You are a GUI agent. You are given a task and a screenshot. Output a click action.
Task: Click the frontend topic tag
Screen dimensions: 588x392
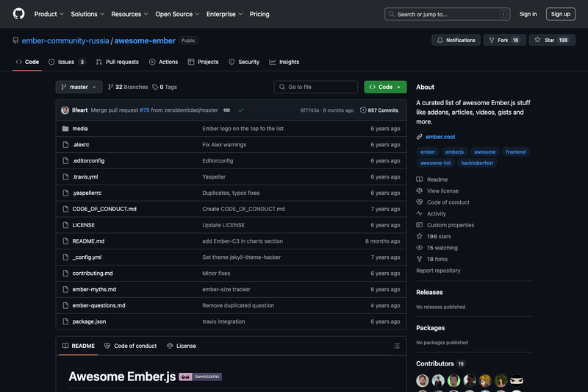click(x=516, y=152)
